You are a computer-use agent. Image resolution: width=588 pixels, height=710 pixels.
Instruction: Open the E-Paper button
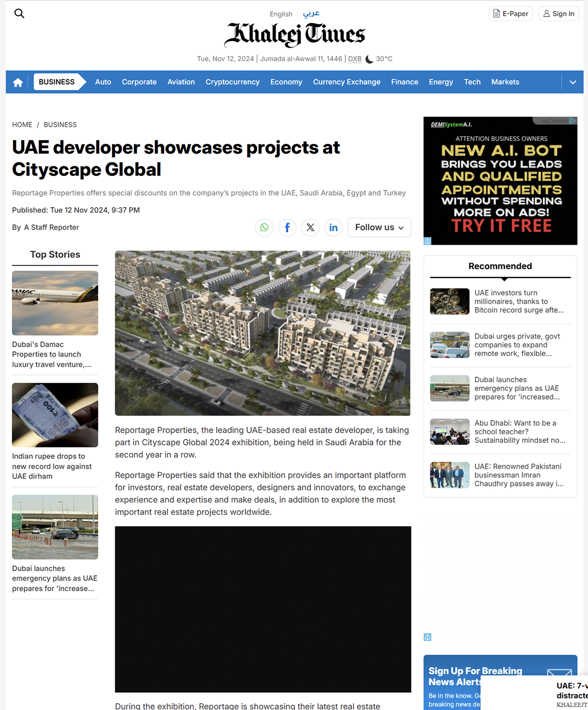[x=510, y=14]
